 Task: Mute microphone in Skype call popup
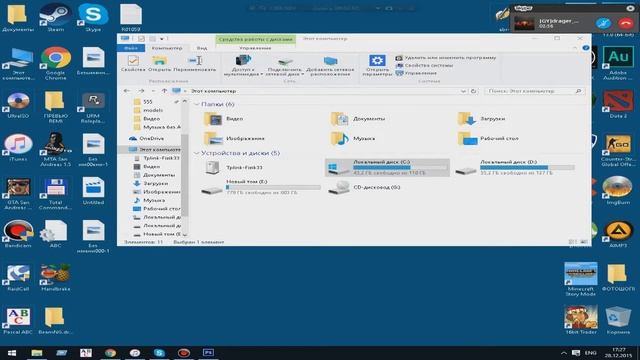coord(603,23)
